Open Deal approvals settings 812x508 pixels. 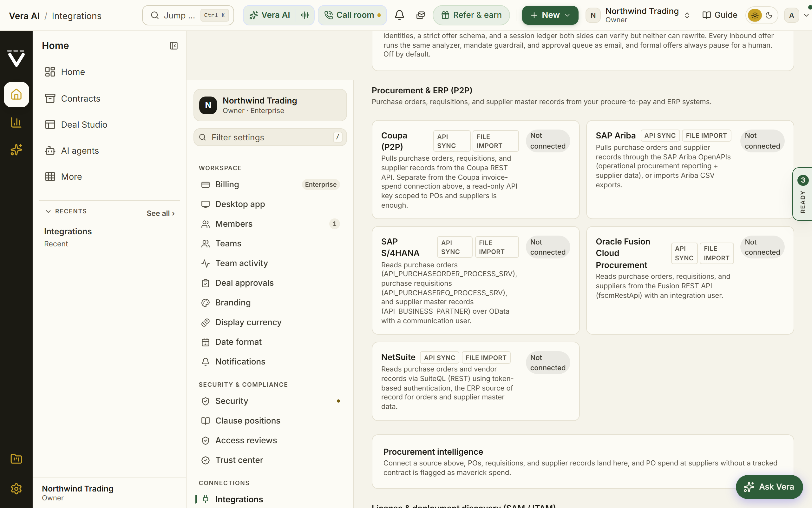click(x=270, y=283)
